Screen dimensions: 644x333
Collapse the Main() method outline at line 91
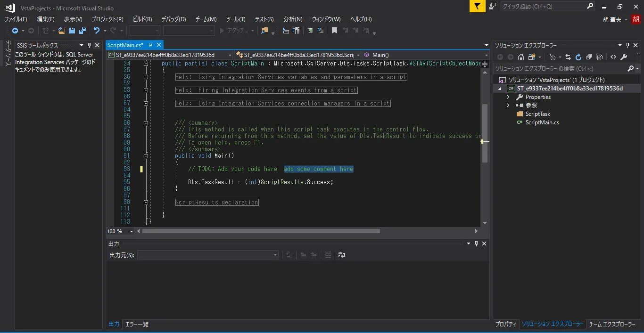coord(146,155)
